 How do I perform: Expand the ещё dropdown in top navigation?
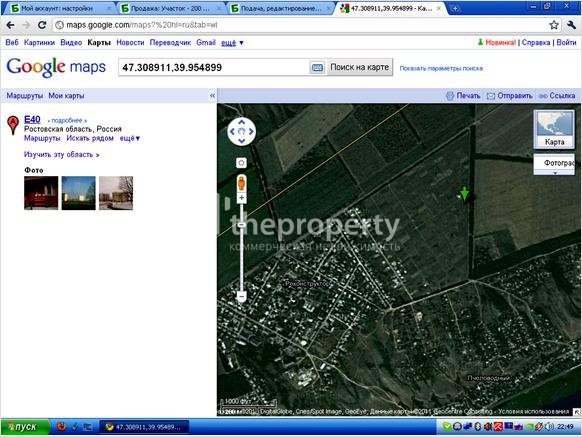[232, 43]
